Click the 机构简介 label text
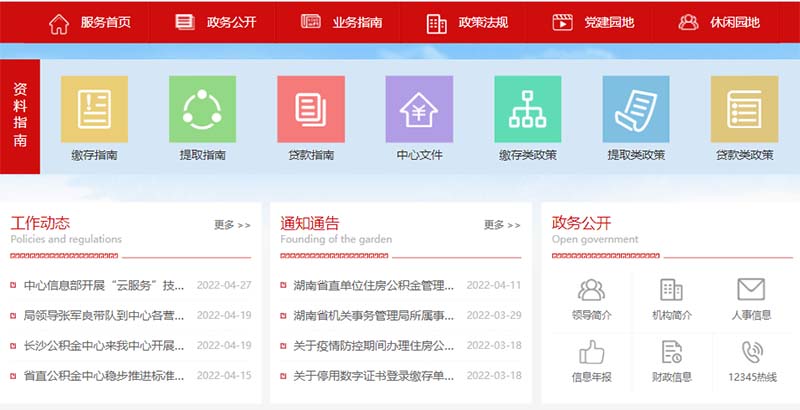Screen dimensions: 800x410 coord(671,315)
